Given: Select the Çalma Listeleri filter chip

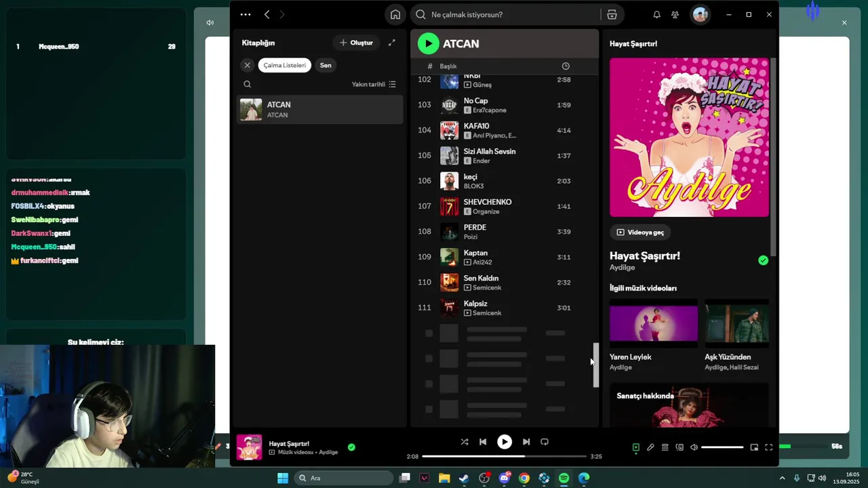Looking at the screenshot, I should [284, 65].
